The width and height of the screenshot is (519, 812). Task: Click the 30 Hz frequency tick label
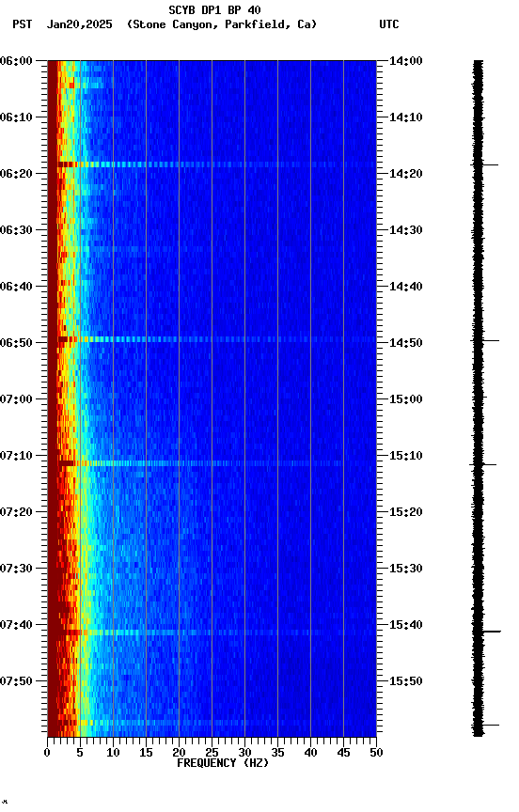coord(244,753)
